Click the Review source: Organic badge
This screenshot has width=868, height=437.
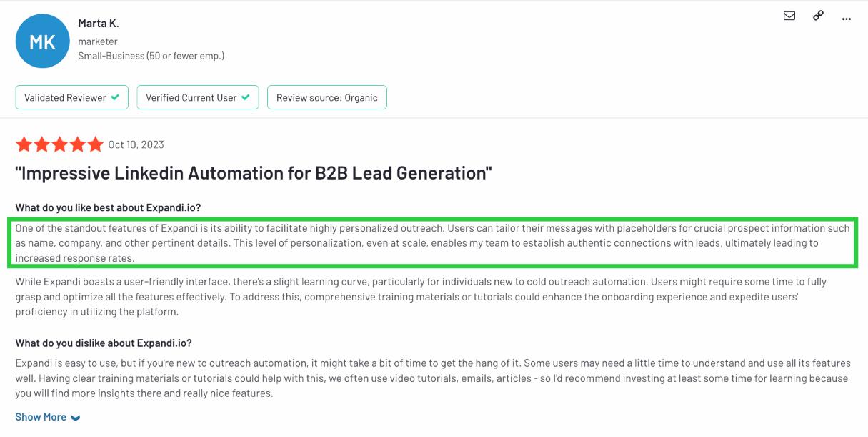click(327, 97)
